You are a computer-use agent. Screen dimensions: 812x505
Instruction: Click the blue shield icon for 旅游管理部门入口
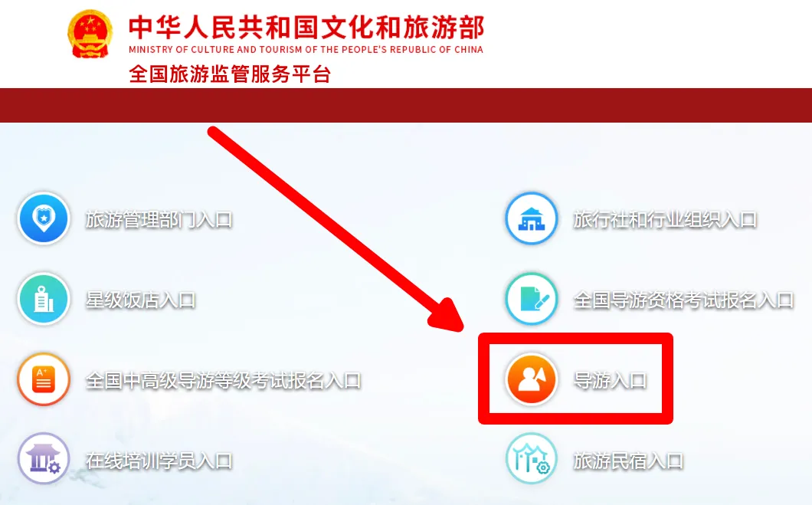(44, 218)
